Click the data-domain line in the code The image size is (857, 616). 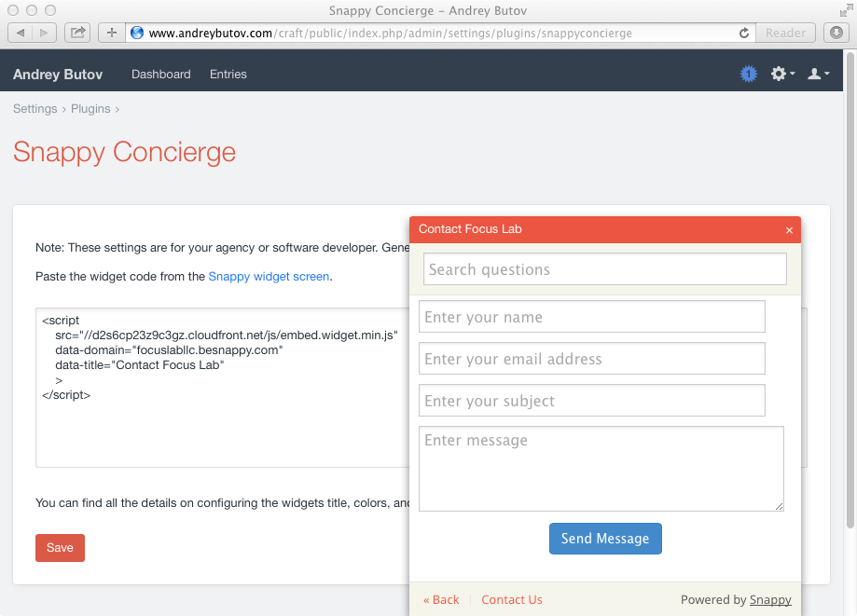[x=169, y=350]
